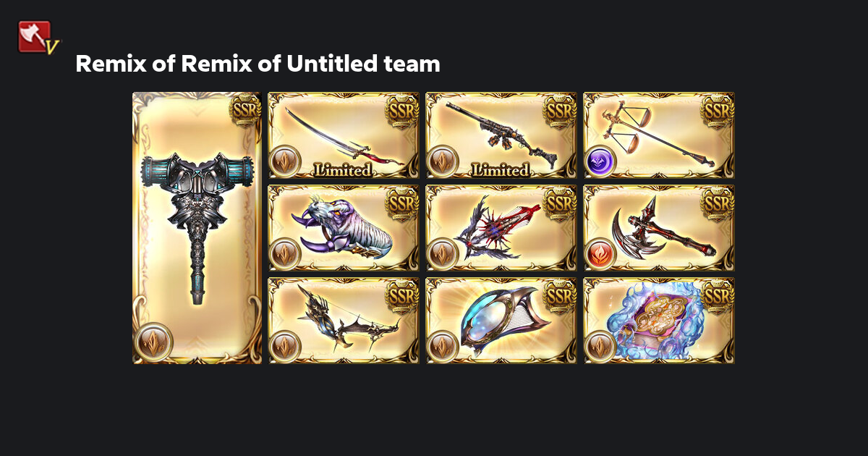The image size is (868, 456).
Task: Select the purple-tusked beast fist weapon
Action: click(x=344, y=228)
